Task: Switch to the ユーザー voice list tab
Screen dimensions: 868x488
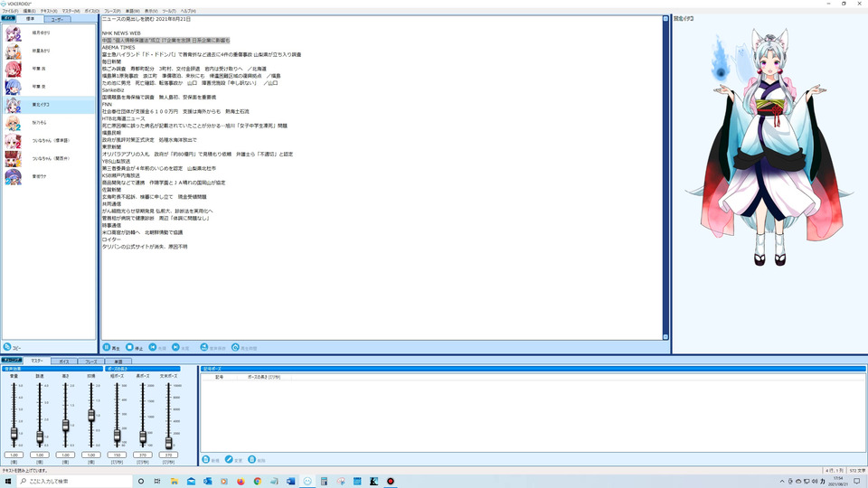Action: (x=57, y=19)
